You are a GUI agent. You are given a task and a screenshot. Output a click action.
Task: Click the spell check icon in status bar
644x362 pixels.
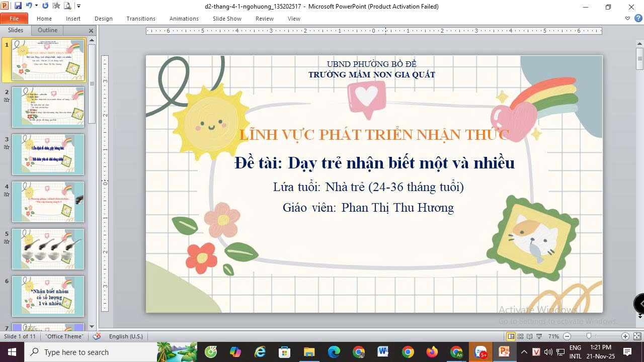click(x=97, y=336)
